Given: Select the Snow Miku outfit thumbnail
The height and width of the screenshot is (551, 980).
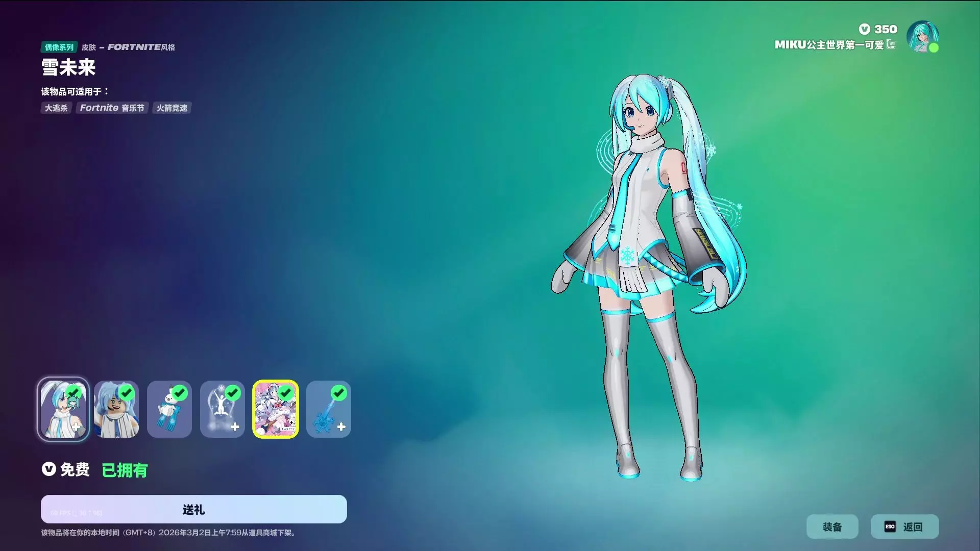Looking at the screenshot, I should point(63,409).
